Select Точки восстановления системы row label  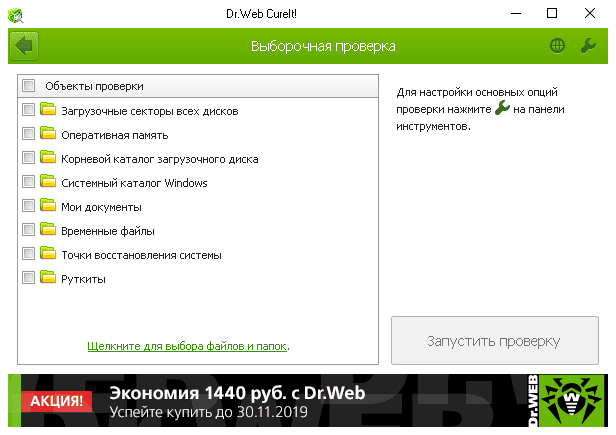click(x=141, y=255)
